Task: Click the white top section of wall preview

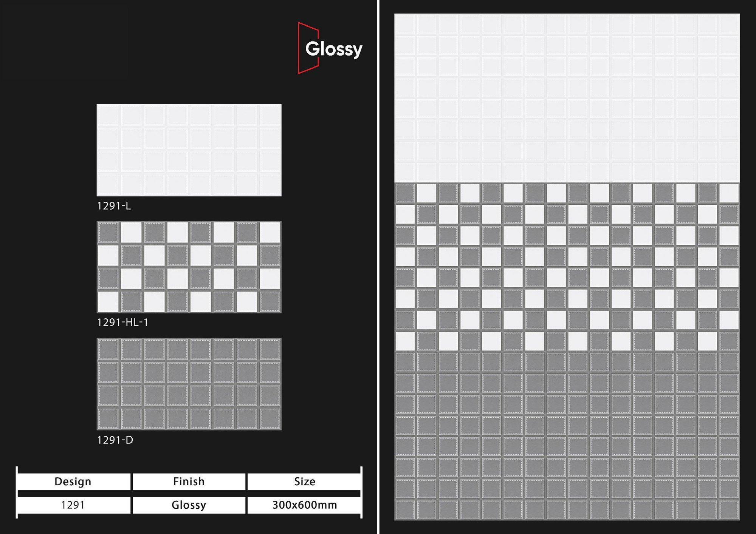Action: coord(567,98)
